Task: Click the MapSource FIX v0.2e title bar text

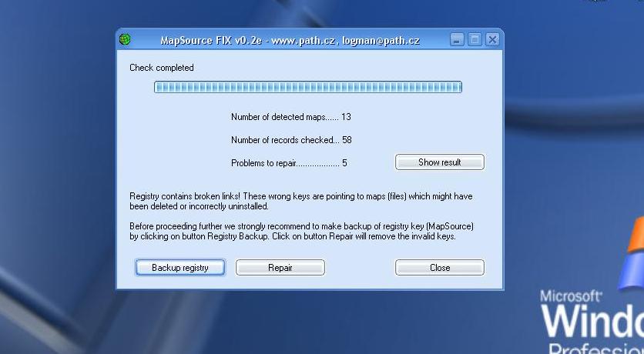Action: 289,40
